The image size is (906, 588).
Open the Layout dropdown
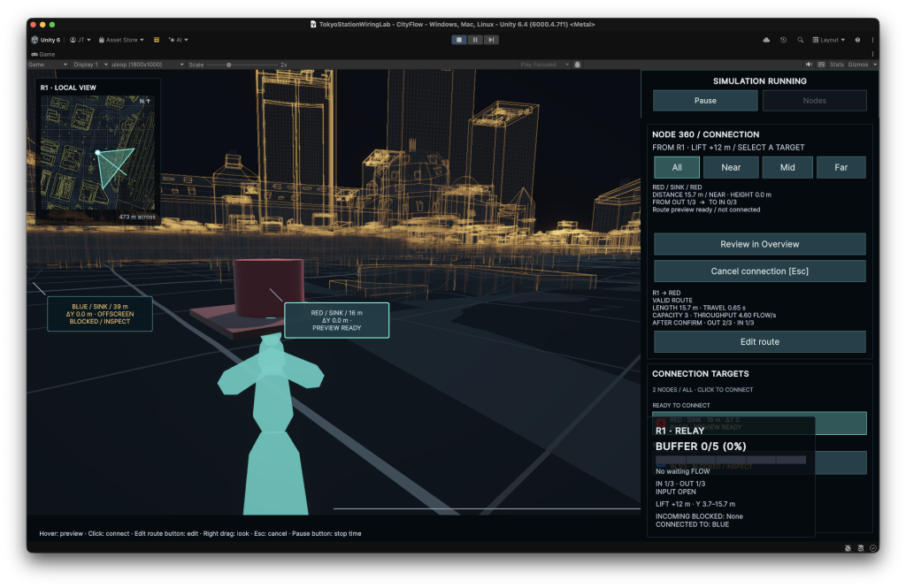(x=828, y=40)
